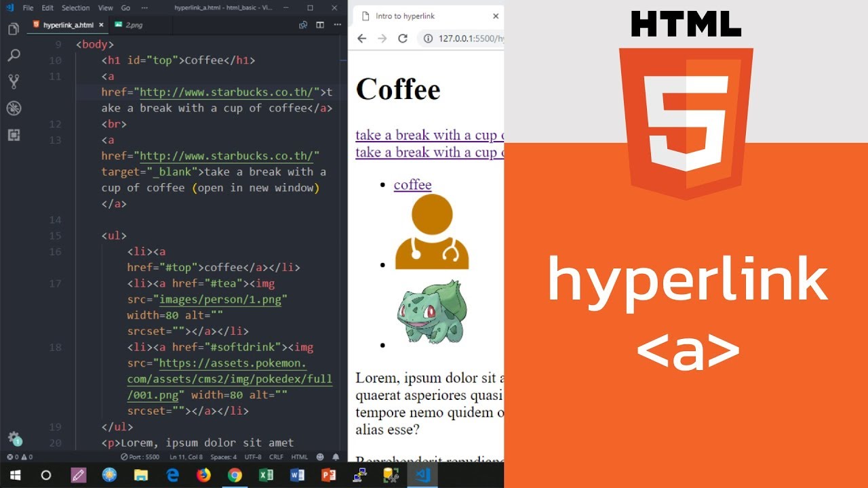The height and width of the screenshot is (488, 868).
Task: Click the Cortana circle on taskbar
Action: [46, 475]
